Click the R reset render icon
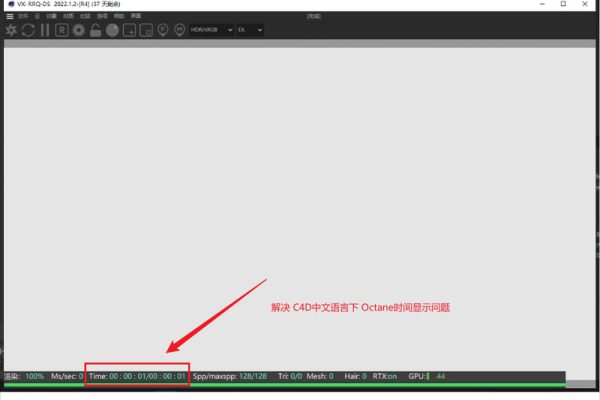The image size is (600, 400). (x=61, y=30)
